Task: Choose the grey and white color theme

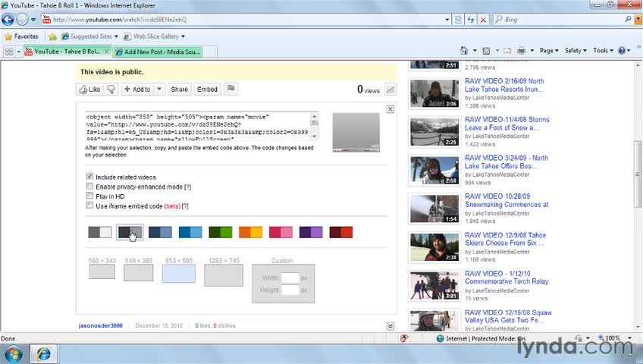Action: tap(99, 232)
